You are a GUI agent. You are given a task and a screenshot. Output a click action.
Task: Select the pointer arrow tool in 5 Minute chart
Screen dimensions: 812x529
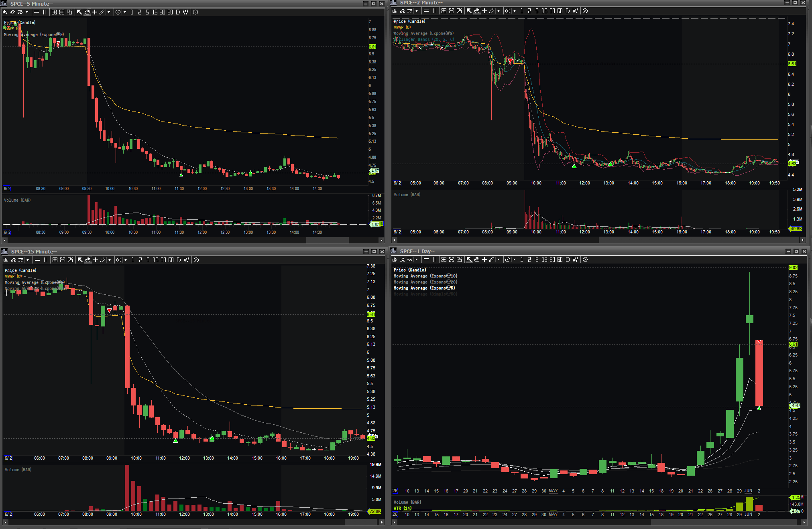(x=79, y=12)
